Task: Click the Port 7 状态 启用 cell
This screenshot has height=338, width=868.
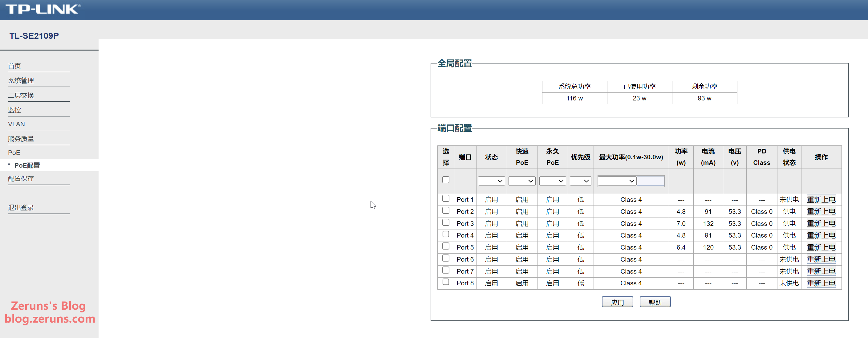Action: click(491, 272)
